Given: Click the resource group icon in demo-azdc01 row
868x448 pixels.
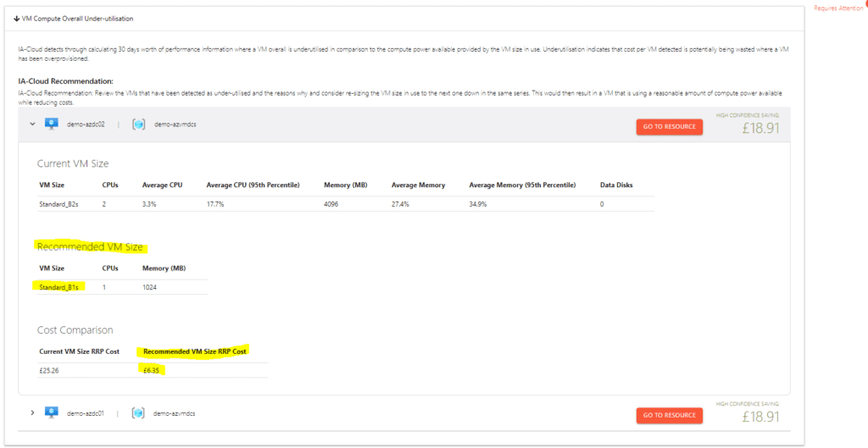Looking at the screenshot, I should tap(138, 413).
